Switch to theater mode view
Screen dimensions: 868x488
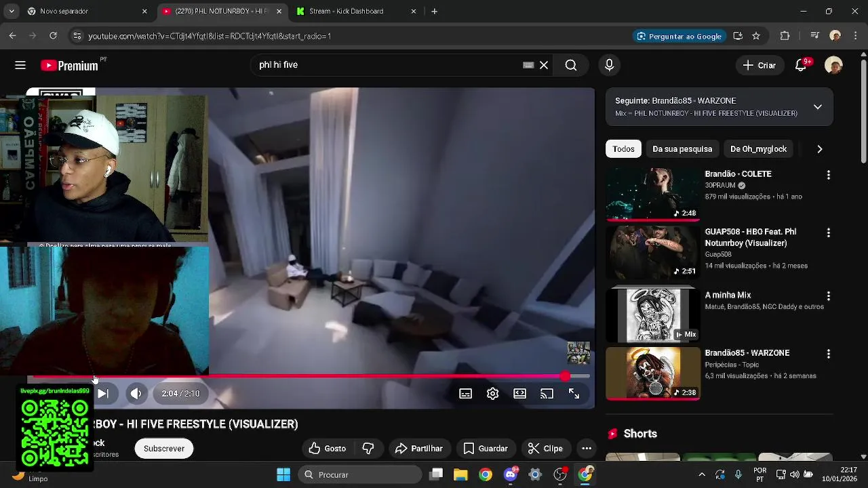(x=520, y=394)
